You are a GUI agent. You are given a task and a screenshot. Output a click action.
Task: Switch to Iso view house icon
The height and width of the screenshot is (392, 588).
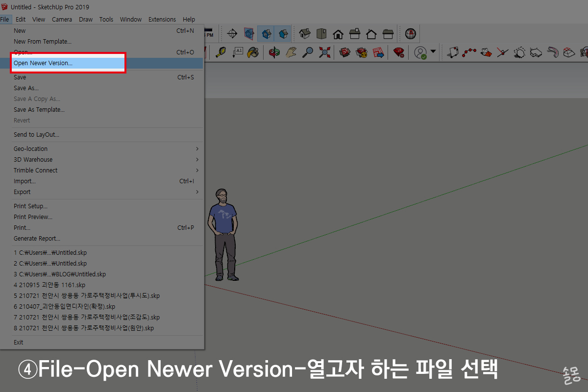pos(305,34)
